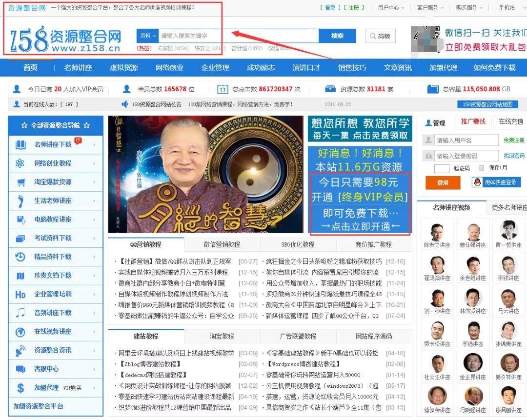The height and width of the screenshot is (420, 527).
Task: Open the 阿里云环境搭建以及项目上线建站视频教学 article
Action: pyautogui.click(x=176, y=353)
